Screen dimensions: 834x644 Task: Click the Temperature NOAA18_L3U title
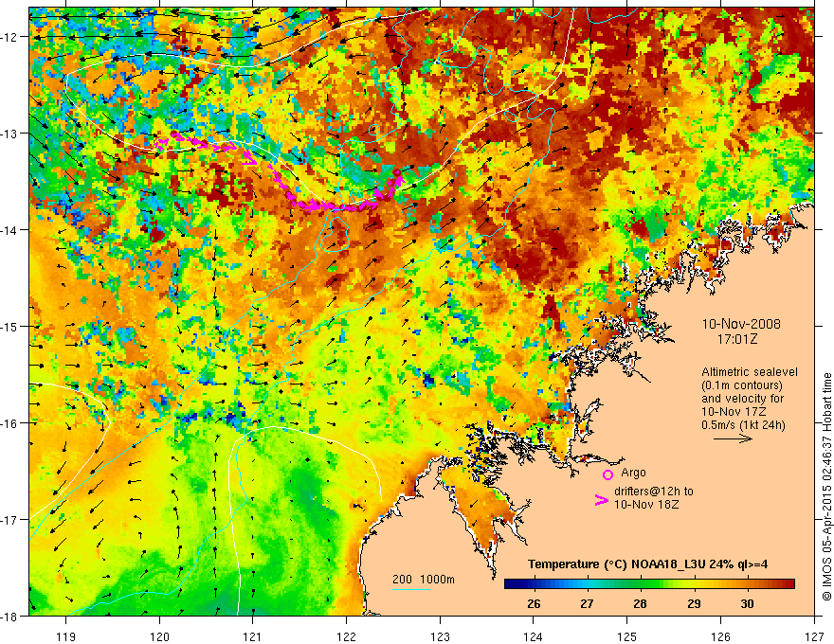647,564
